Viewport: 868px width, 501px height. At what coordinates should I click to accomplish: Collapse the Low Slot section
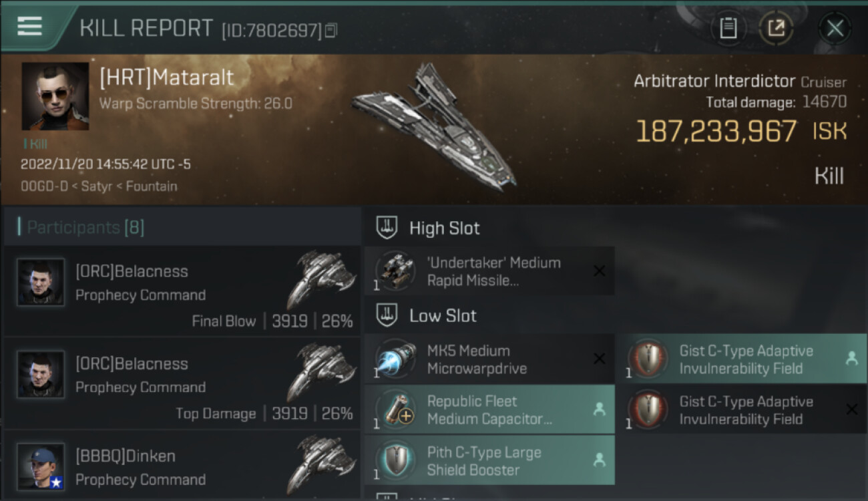coord(387,315)
